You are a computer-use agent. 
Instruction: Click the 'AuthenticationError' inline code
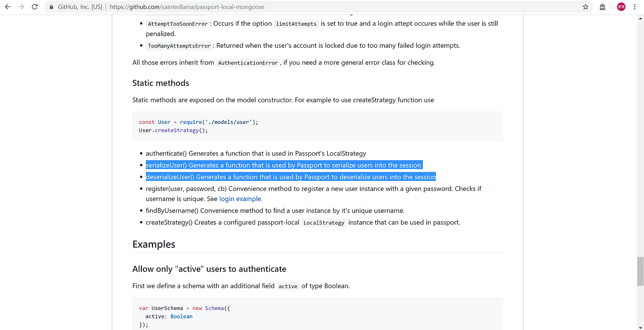(248, 63)
